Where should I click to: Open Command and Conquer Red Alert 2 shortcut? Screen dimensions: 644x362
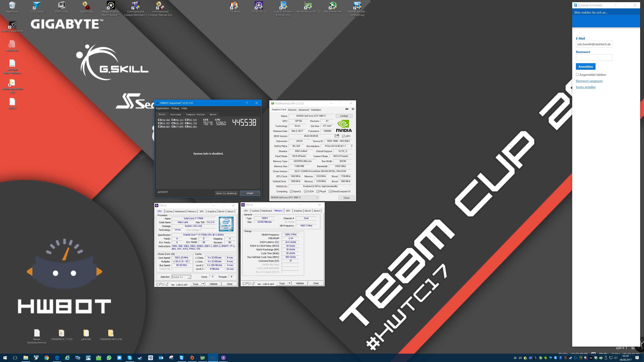(x=135, y=9)
